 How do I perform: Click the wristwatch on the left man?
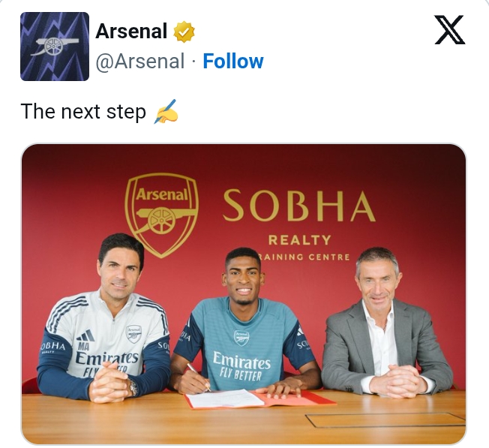click(133, 387)
